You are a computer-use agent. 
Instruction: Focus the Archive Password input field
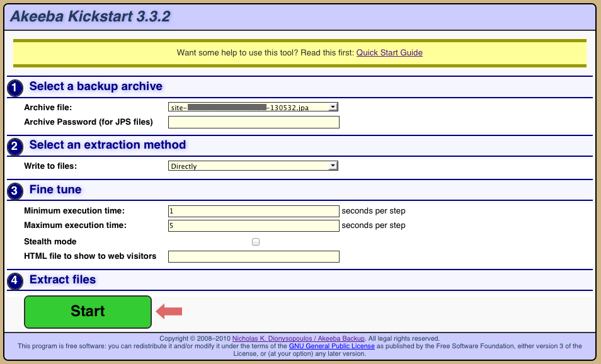(253, 122)
